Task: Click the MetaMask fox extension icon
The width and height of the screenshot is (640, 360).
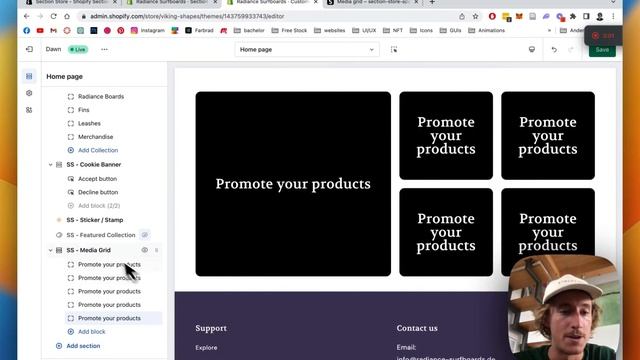Action: [519, 16]
